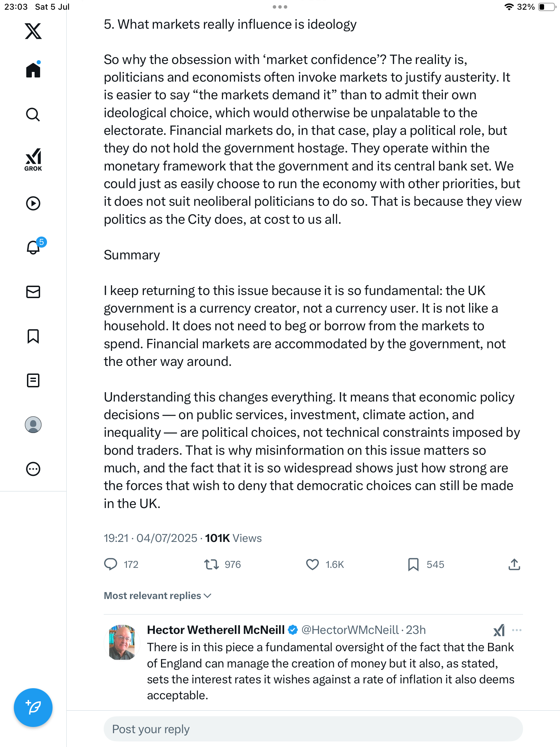Image resolution: width=560 pixels, height=747 pixels.
Task: Open direct messages envelope icon
Action: (33, 292)
